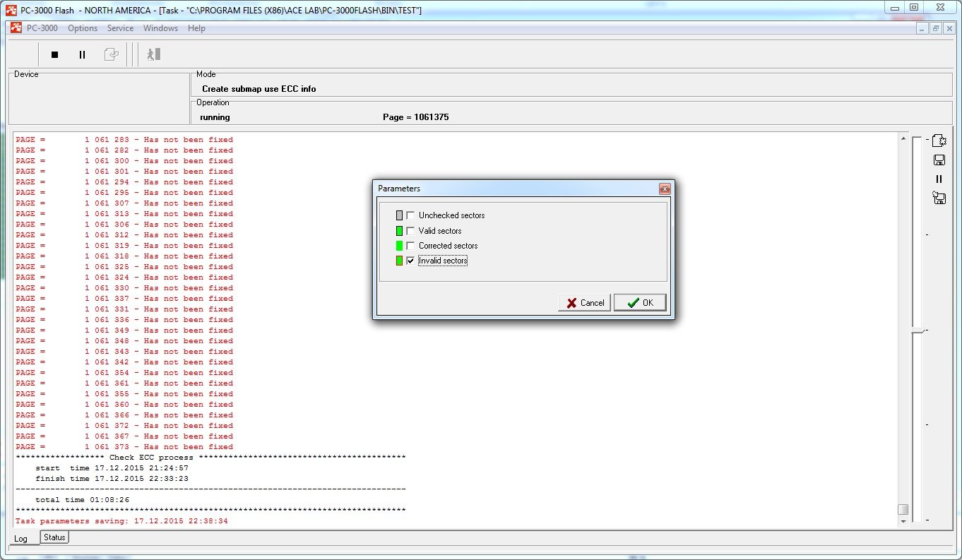Viewport: 962px width, 560px height.
Task: Click the 'start time 17.12.2015 21:24:57' line
Action: [112, 468]
